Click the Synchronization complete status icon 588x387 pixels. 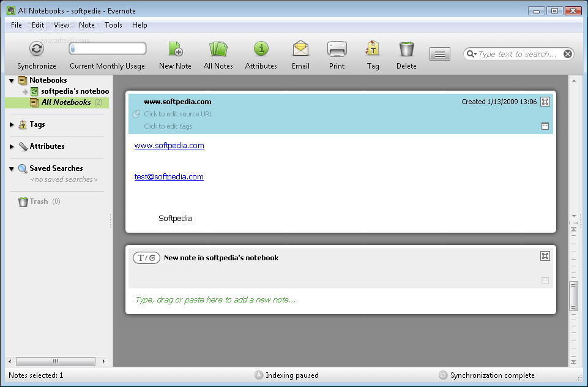tap(443, 375)
